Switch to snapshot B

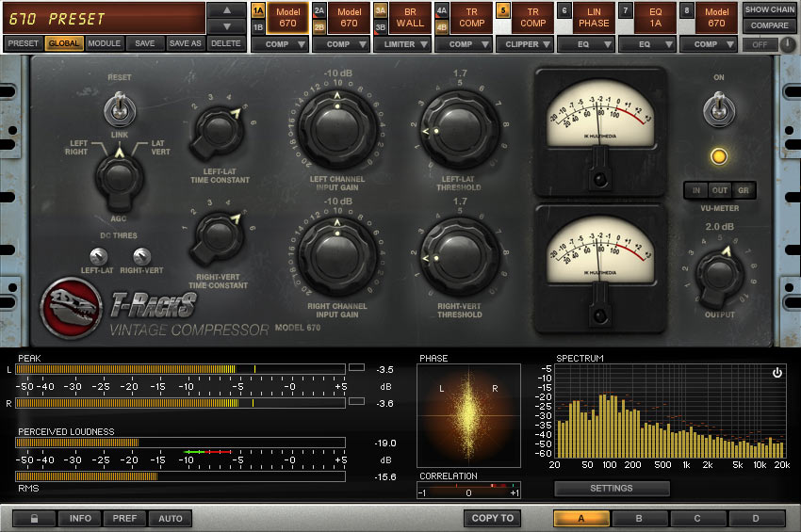point(639,518)
